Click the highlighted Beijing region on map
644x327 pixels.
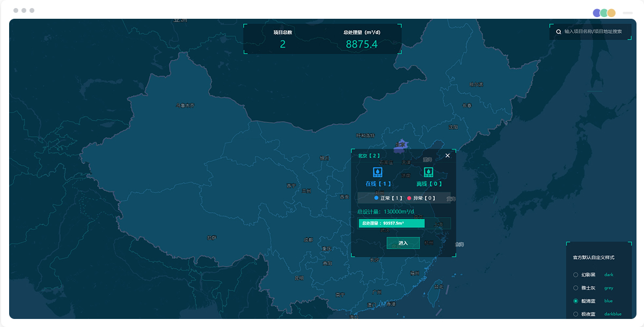tap(400, 145)
